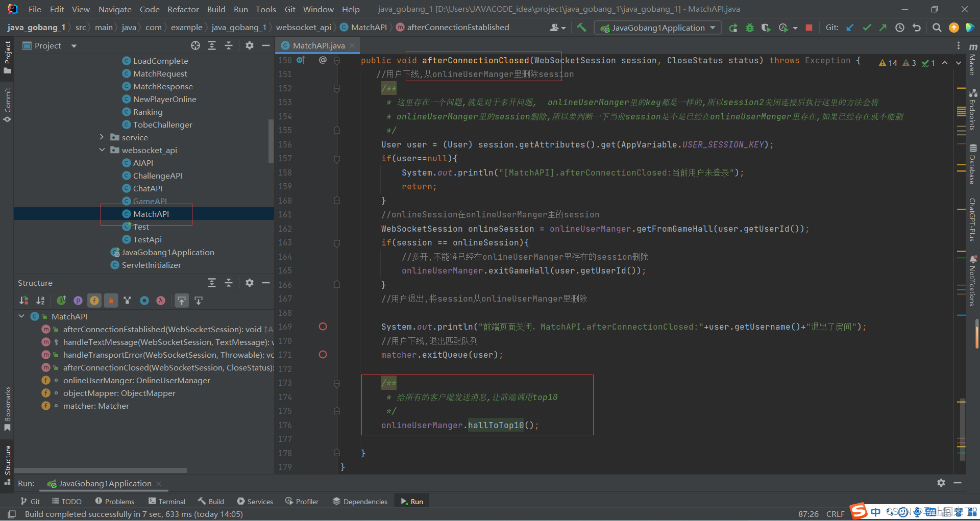Click the override gutter icon on line 150
This screenshot has height=521, width=980.
tap(301, 60)
